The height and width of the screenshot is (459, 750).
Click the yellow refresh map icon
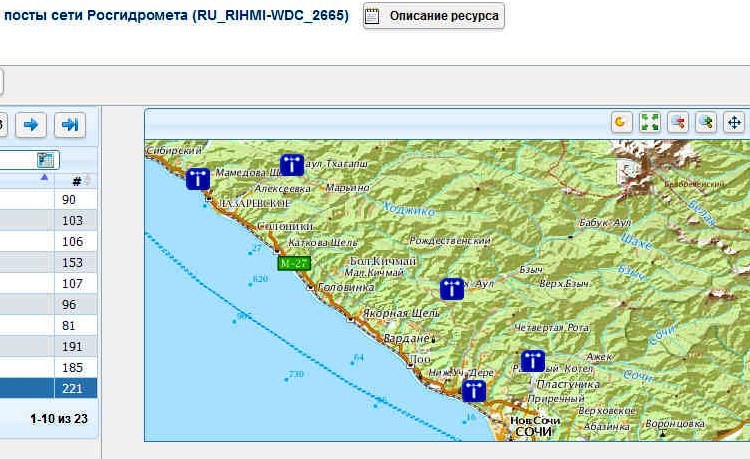(x=621, y=122)
